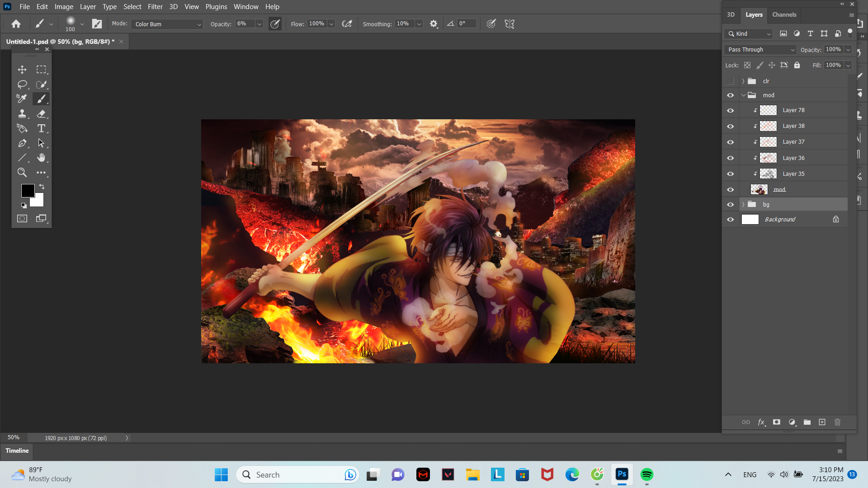Select the Move tool

coord(22,70)
